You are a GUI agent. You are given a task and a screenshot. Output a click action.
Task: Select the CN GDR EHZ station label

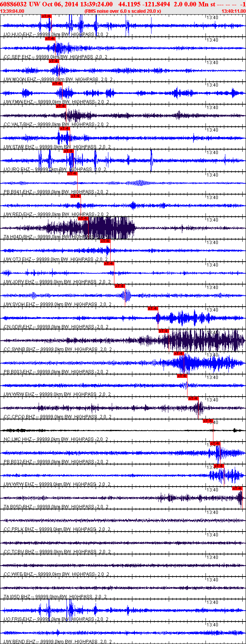(x=56, y=326)
